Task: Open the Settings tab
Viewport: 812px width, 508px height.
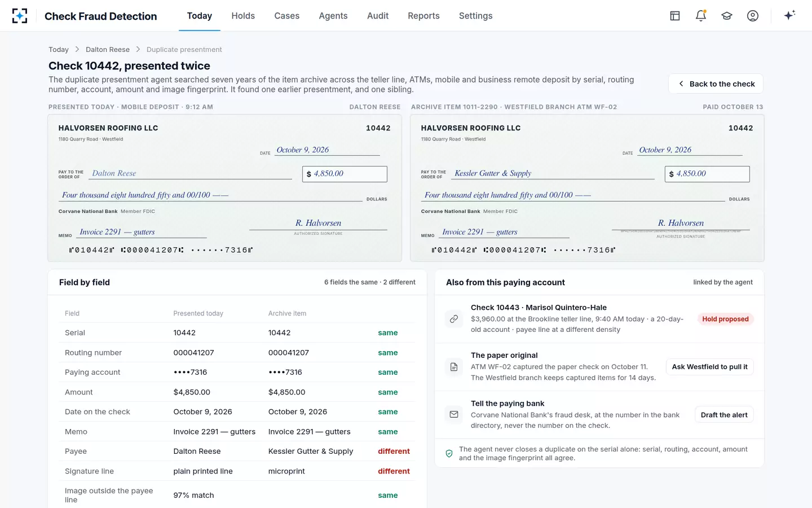Action: click(x=476, y=16)
